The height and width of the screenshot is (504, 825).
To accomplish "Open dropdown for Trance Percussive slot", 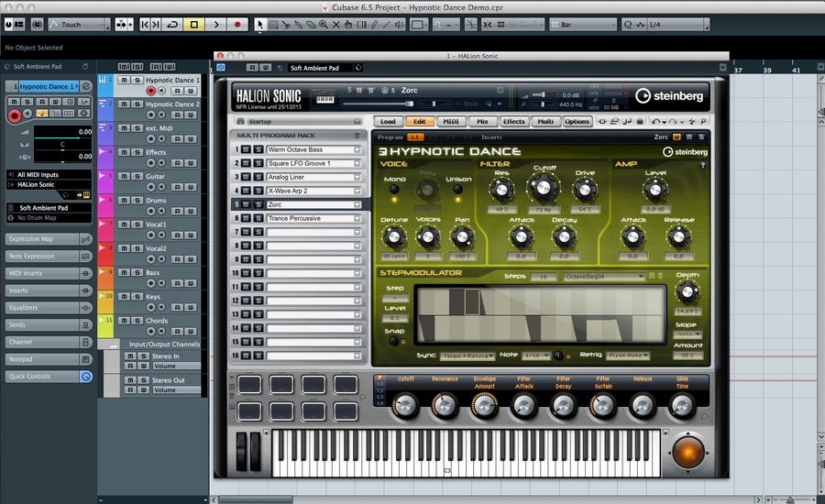I will click(357, 218).
